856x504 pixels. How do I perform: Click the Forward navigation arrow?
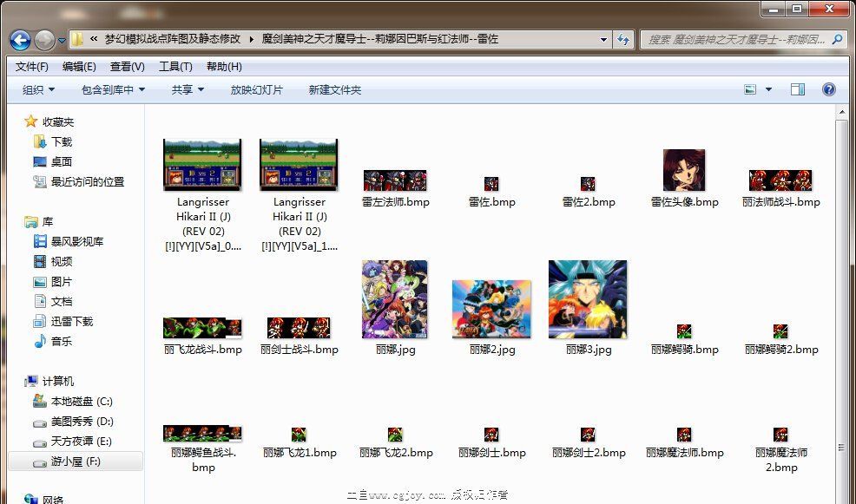tap(44, 39)
